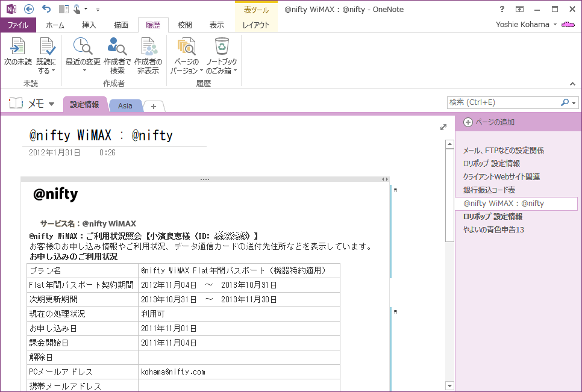Screen dimensions: 582x392
Task: Click the vertical scrollbar down arrow
Action: [449, 385]
